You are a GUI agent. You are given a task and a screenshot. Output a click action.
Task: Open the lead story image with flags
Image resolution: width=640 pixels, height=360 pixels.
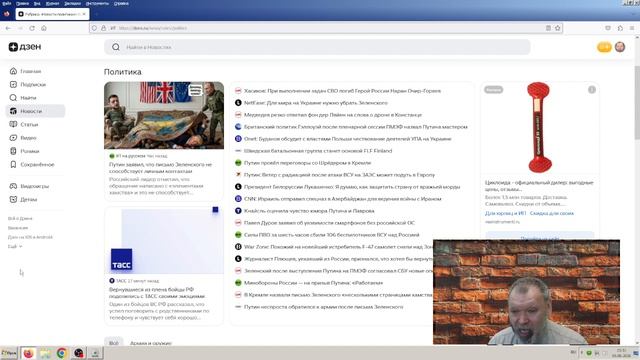[x=164, y=116]
